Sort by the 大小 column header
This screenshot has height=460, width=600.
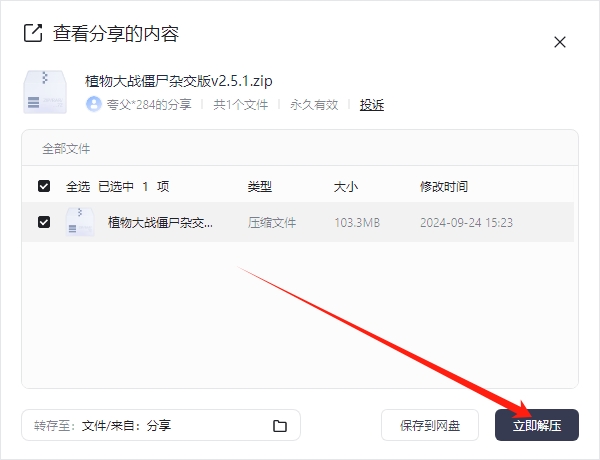click(x=345, y=187)
